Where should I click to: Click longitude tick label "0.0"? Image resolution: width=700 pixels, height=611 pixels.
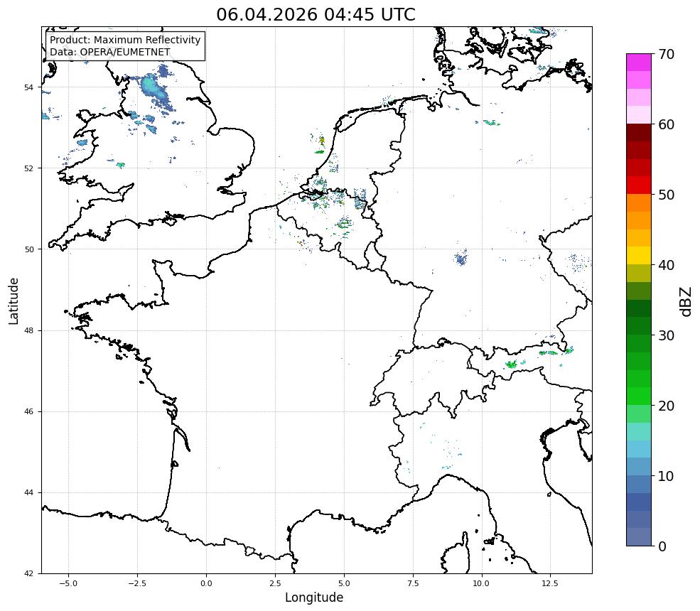[x=206, y=583]
